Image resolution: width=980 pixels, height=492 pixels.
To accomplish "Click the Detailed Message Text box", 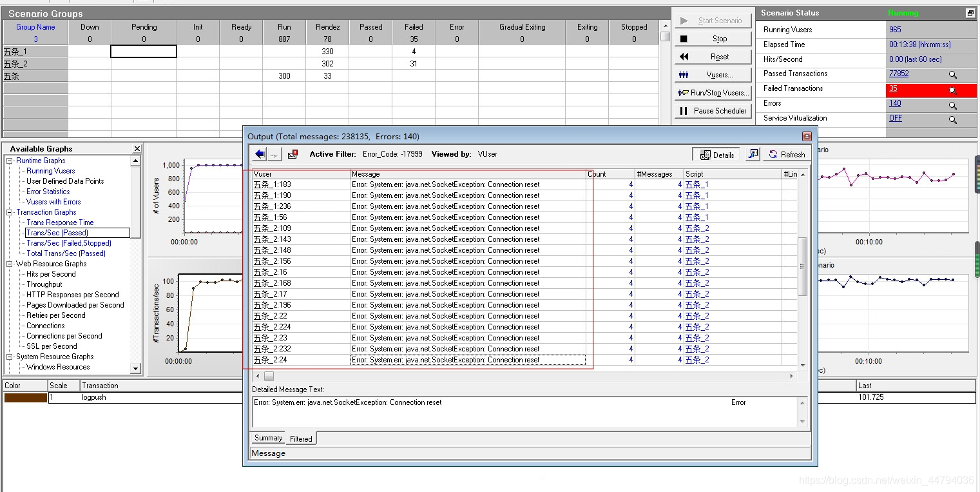I will tap(525, 411).
